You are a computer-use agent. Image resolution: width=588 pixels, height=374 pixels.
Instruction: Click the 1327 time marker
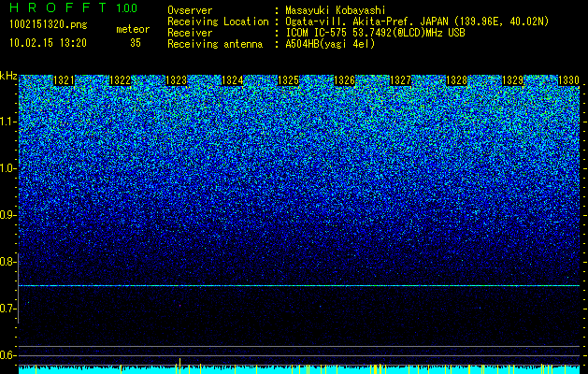click(x=401, y=80)
